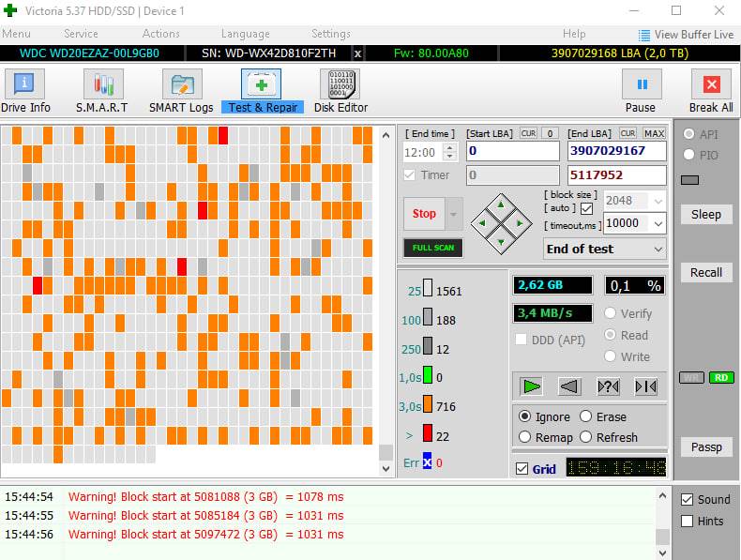This screenshot has height=560, width=741.
Task: Enable the Grid checkbox
Action: tap(522, 469)
